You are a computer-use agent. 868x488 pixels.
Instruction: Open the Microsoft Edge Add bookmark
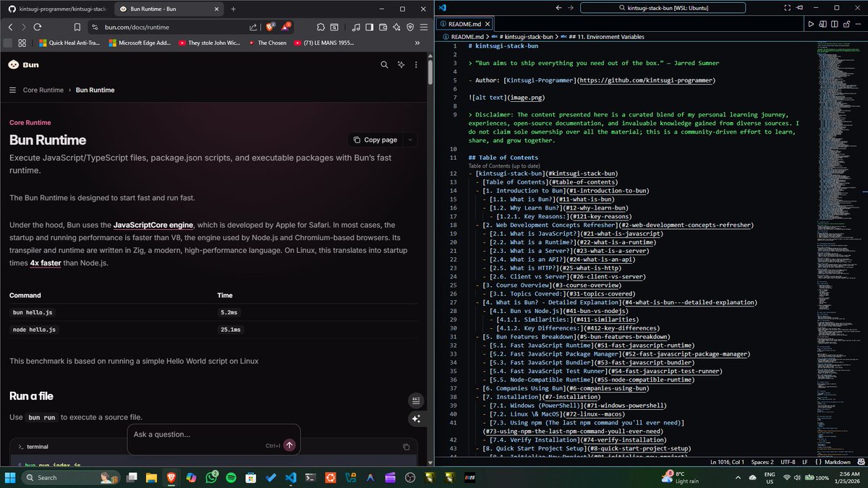140,43
